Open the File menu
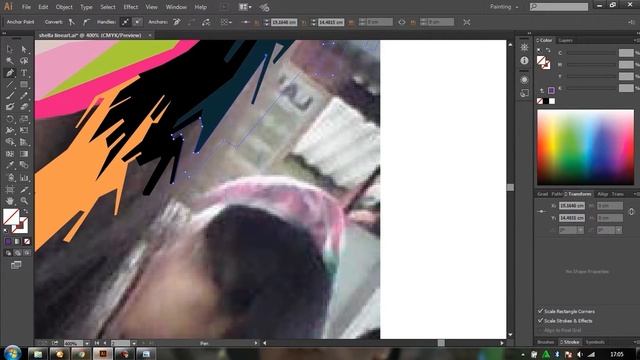 coord(26,7)
